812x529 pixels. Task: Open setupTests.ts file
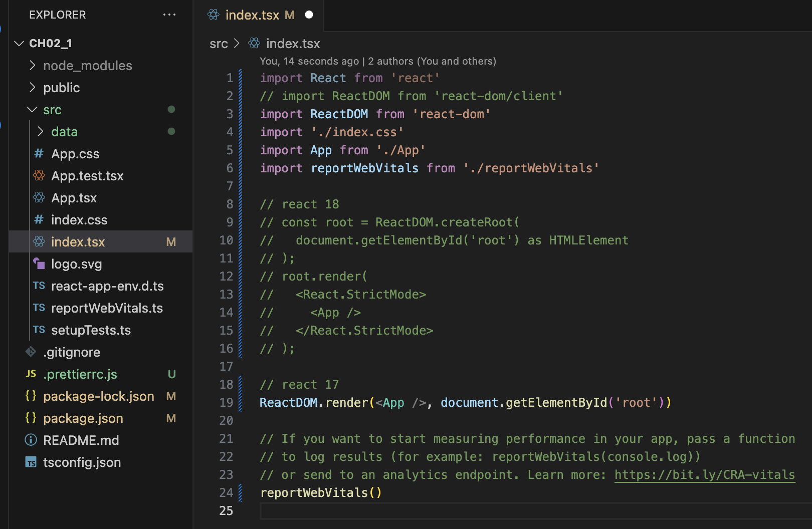[x=91, y=330]
